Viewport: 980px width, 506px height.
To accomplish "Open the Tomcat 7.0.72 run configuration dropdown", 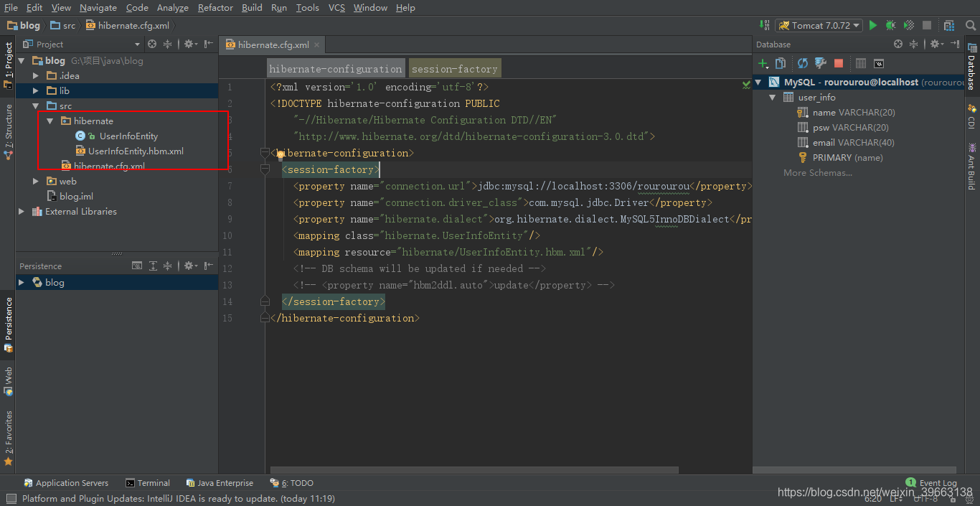I will (819, 25).
